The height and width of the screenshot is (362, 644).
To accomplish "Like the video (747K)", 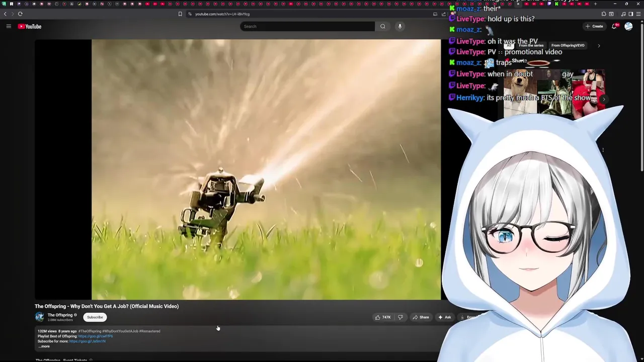I will [383, 317].
